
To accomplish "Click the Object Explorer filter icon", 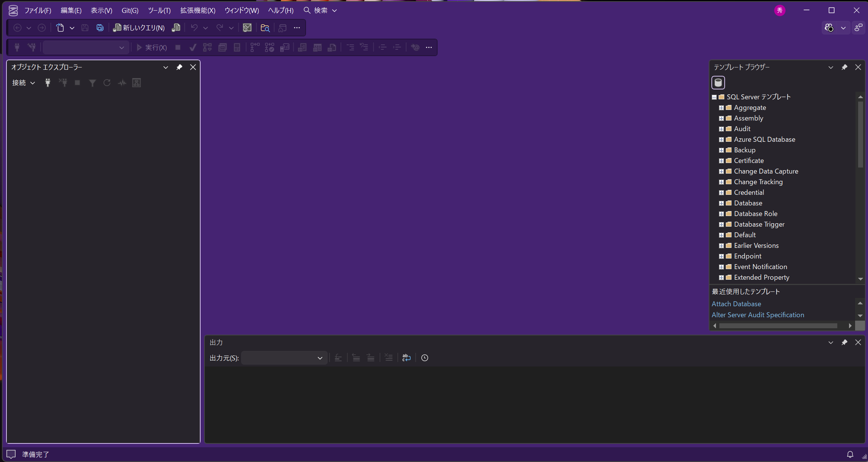I will pyautogui.click(x=92, y=83).
